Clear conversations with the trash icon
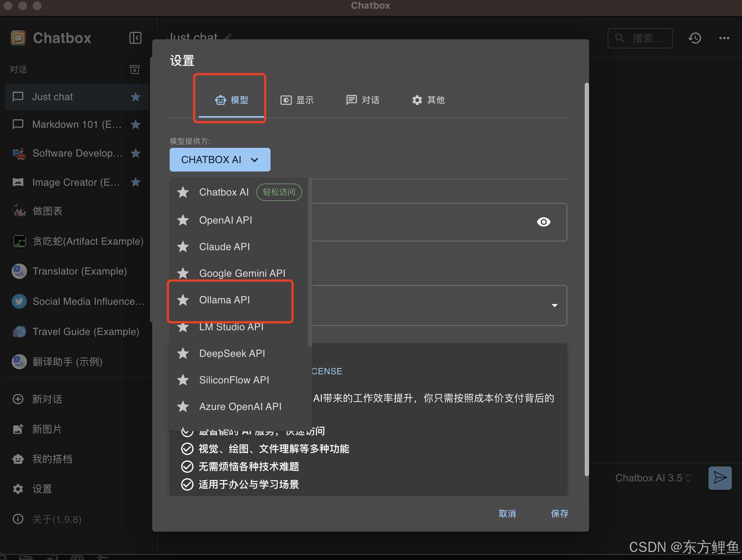742x560 pixels. click(x=134, y=69)
